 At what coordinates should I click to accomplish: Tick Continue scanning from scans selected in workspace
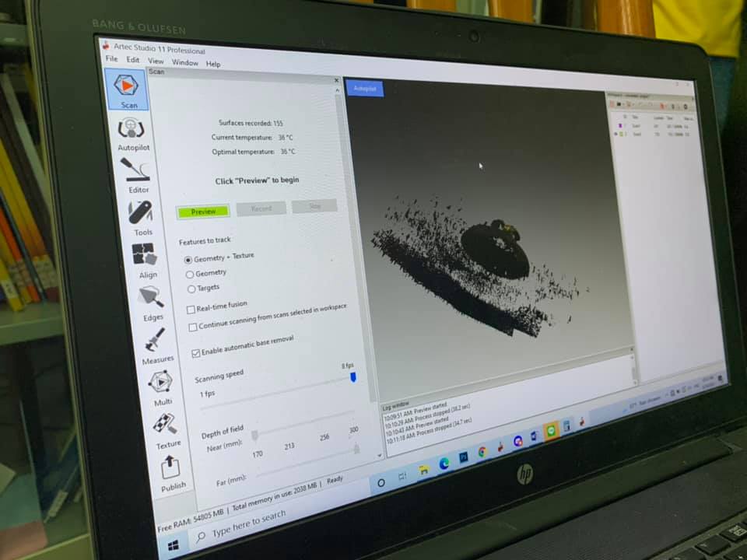click(x=193, y=327)
